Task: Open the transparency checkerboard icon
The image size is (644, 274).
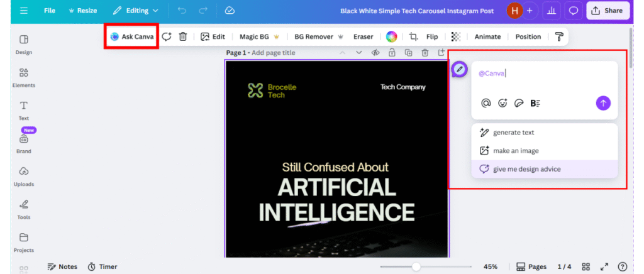Action: (456, 37)
